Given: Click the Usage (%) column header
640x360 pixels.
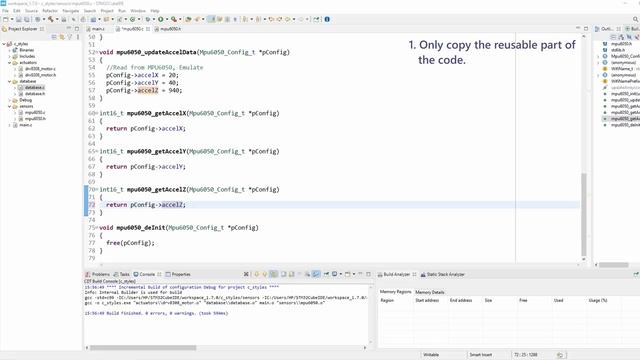Looking at the screenshot, I should click(x=598, y=300).
